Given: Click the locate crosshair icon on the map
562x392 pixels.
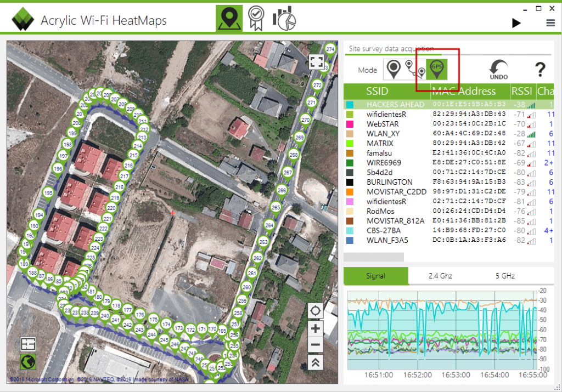Looking at the screenshot, I should coord(316,311).
